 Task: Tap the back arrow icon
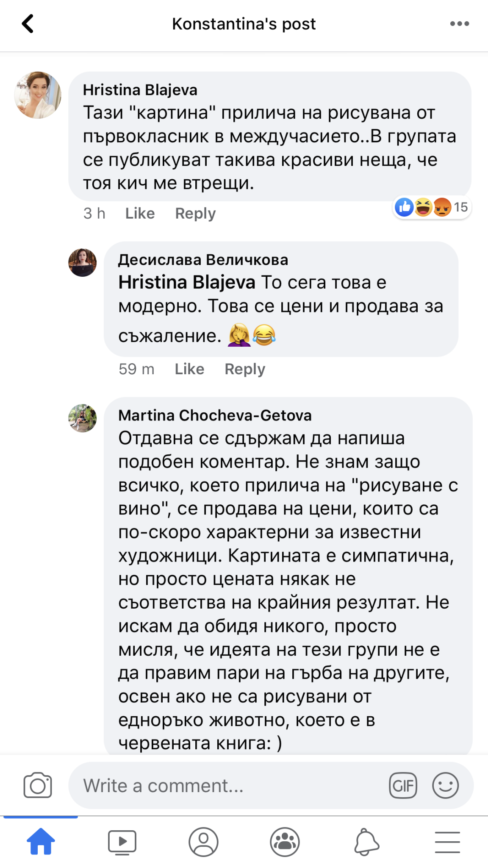28,24
